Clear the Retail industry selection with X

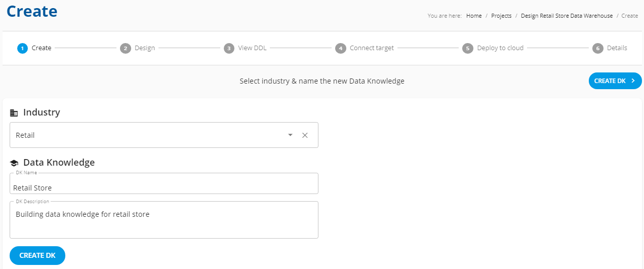(x=305, y=135)
